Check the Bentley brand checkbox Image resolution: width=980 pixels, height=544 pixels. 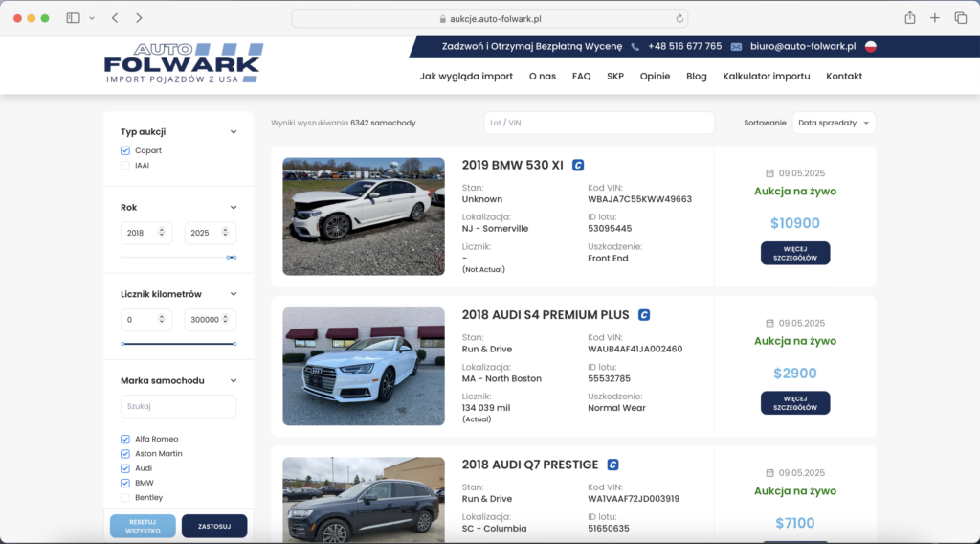coord(125,498)
